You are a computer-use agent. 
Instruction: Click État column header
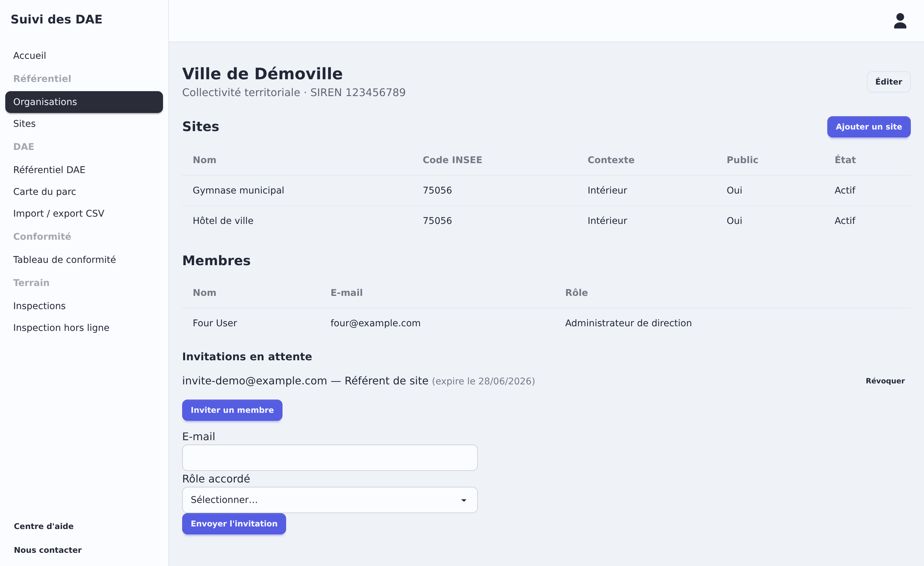845,160
